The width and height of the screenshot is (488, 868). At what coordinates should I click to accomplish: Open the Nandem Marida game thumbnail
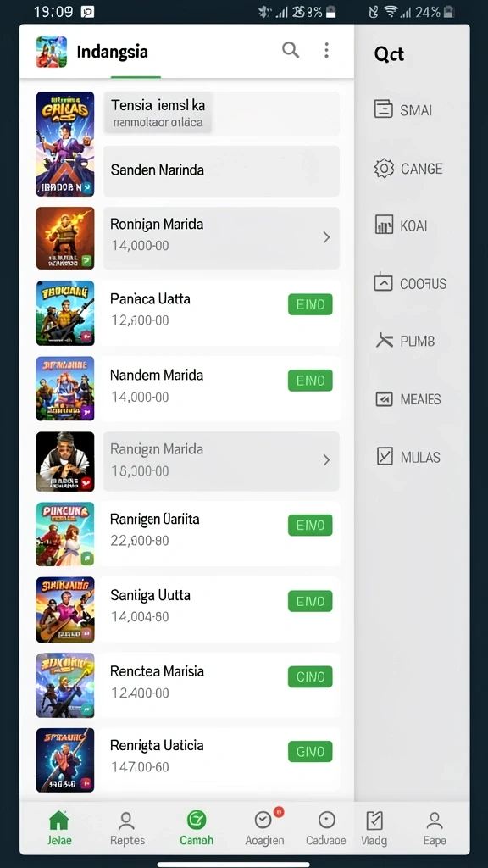65,388
